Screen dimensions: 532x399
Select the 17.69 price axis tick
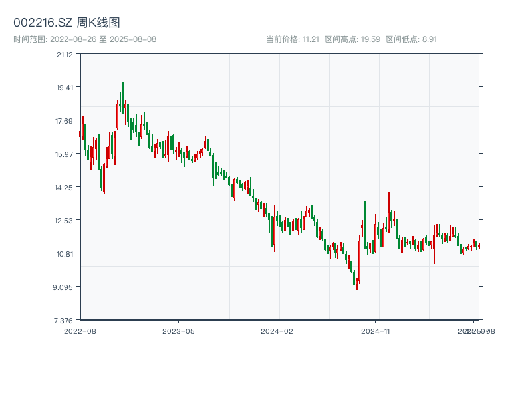point(65,121)
